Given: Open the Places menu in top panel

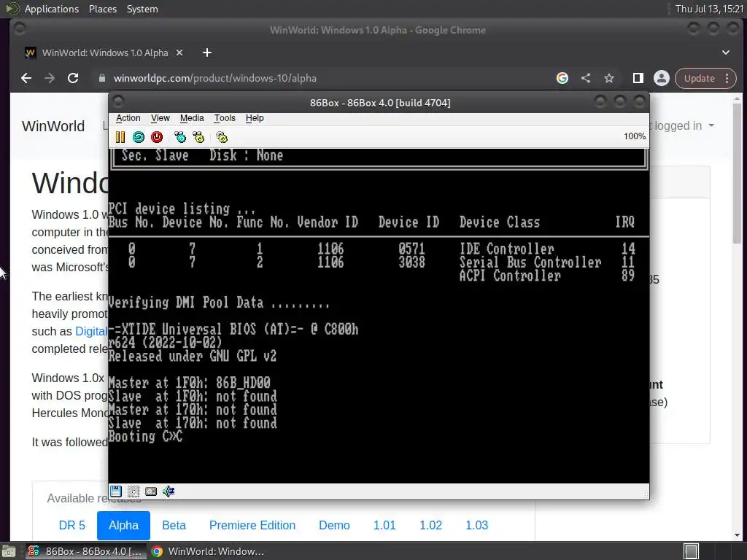Looking at the screenshot, I should tap(102, 9).
